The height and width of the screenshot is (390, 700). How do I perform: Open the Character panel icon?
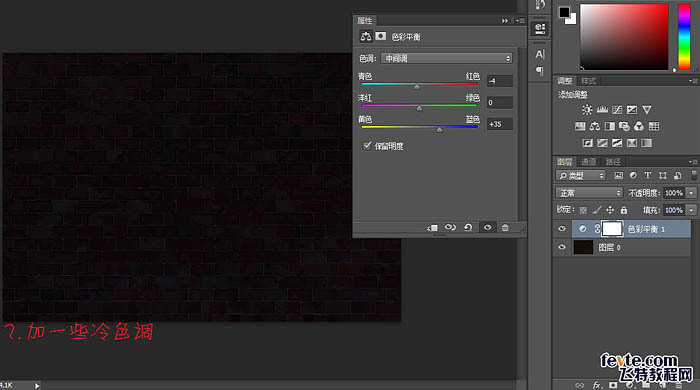pos(540,54)
